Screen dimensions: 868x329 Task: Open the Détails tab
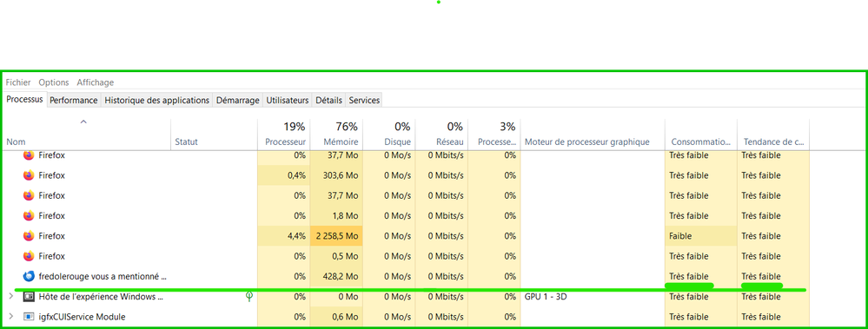click(x=328, y=101)
